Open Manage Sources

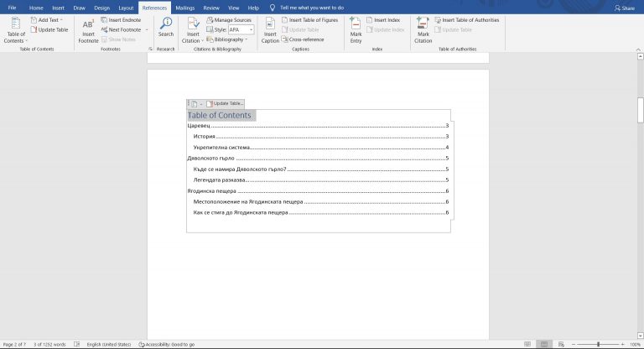pos(229,20)
